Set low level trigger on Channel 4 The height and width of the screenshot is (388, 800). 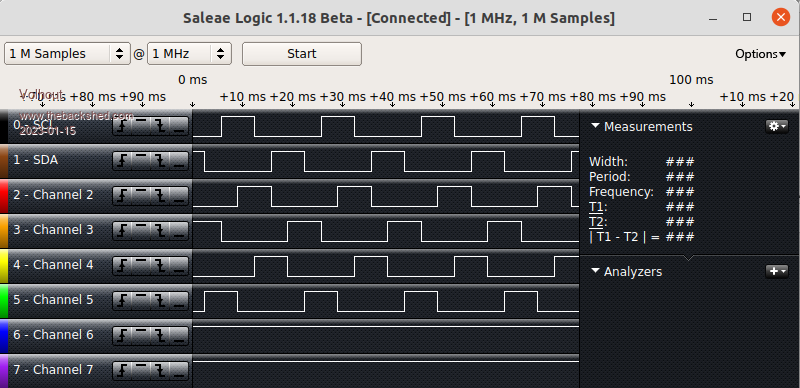179,265
